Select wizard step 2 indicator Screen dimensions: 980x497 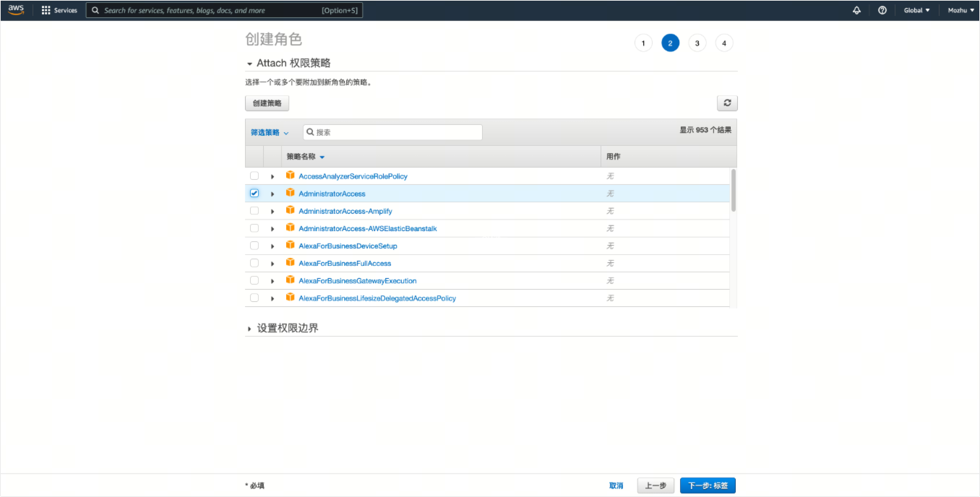(670, 43)
